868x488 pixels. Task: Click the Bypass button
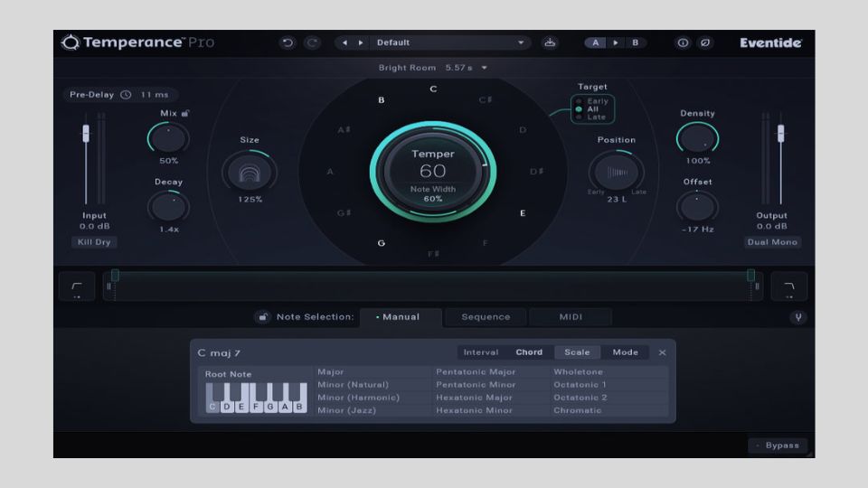(x=778, y=446)
